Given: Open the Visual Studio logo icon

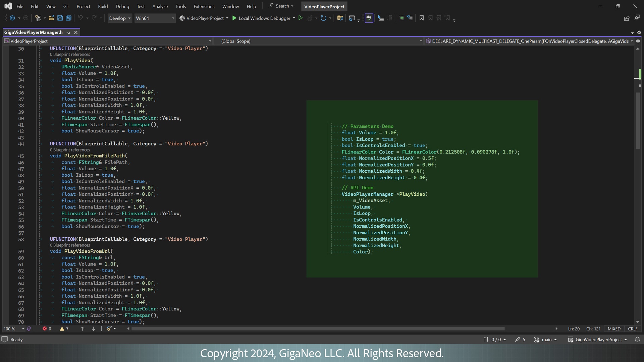Looking at the screenshot, I should pyautogui.click(x=8, y=6).
